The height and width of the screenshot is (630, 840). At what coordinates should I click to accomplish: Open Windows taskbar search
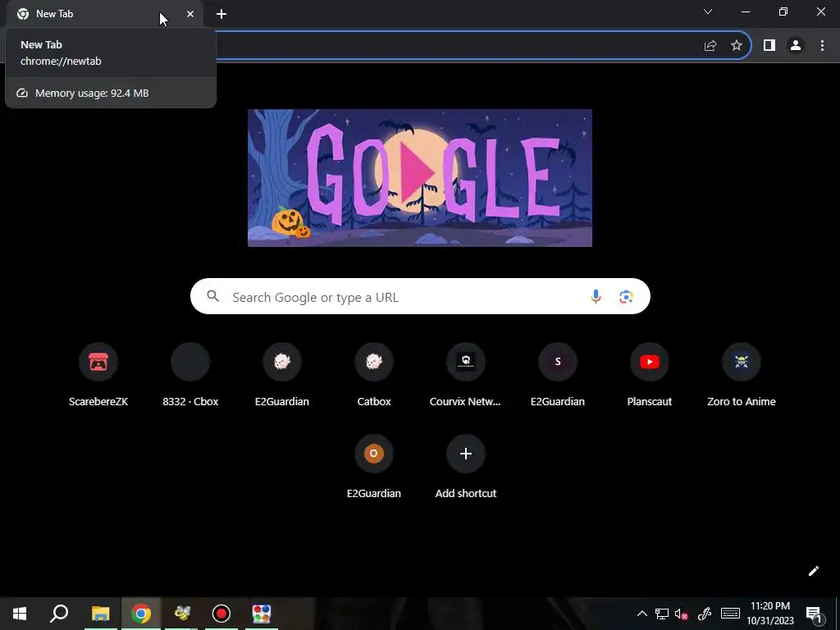coord(59,614)
